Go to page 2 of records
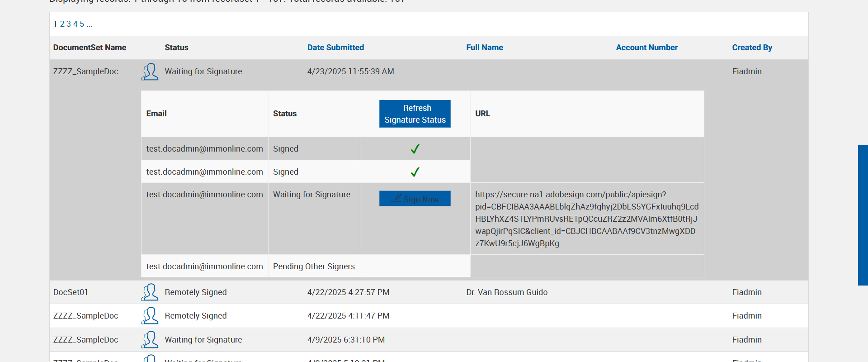868x362 pixels. click(62, 24)
